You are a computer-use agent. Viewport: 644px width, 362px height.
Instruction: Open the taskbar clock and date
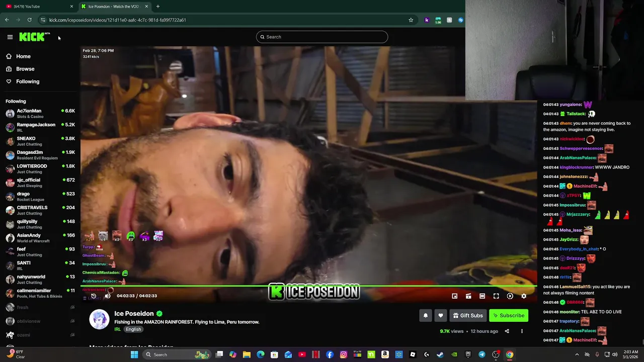click(x=630, y=354)
